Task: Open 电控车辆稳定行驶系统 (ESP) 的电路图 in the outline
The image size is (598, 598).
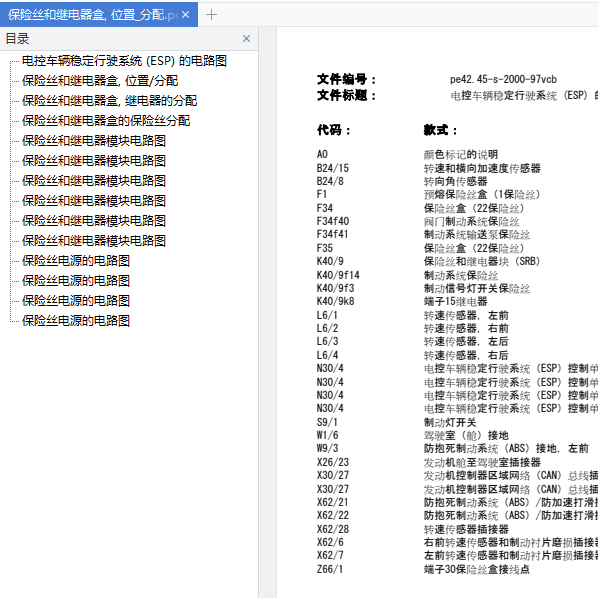Action: click(124, 61)
